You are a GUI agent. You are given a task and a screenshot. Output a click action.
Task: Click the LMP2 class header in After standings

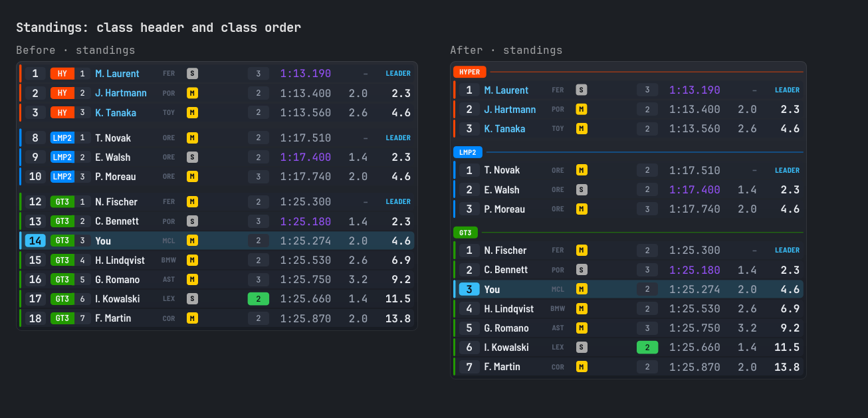click(x=468, y=152)
